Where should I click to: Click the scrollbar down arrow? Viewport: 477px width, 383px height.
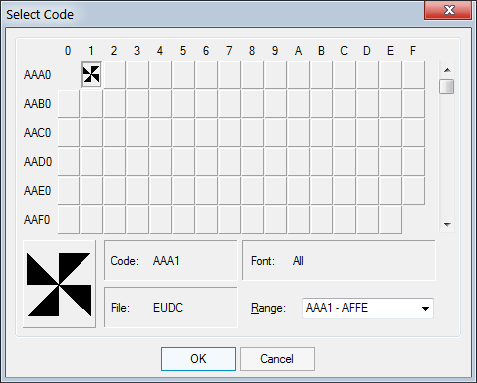pyautogui.click(x=447, y=225)
